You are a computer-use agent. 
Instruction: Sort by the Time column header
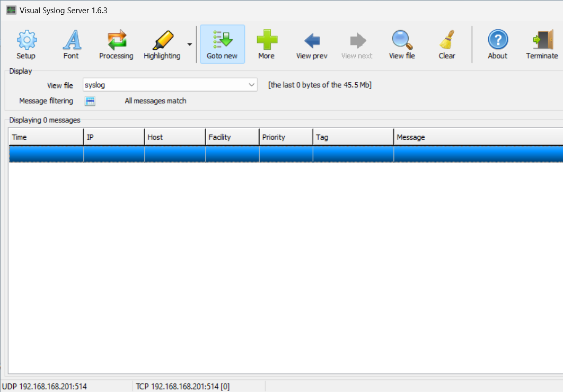click(x=46, y=137)
